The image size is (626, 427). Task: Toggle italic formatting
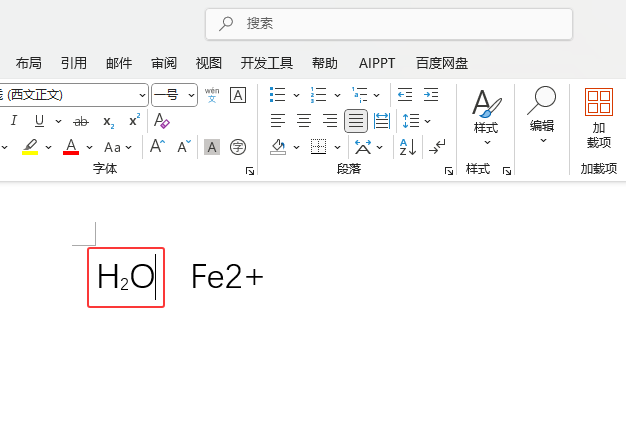pyautogui.click(x=14, y=121)
